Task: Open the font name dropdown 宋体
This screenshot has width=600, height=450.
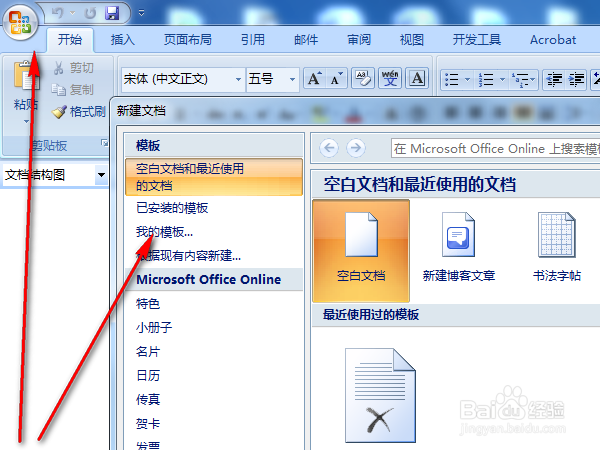Action: pyautogui.click(x=238, y=79)
